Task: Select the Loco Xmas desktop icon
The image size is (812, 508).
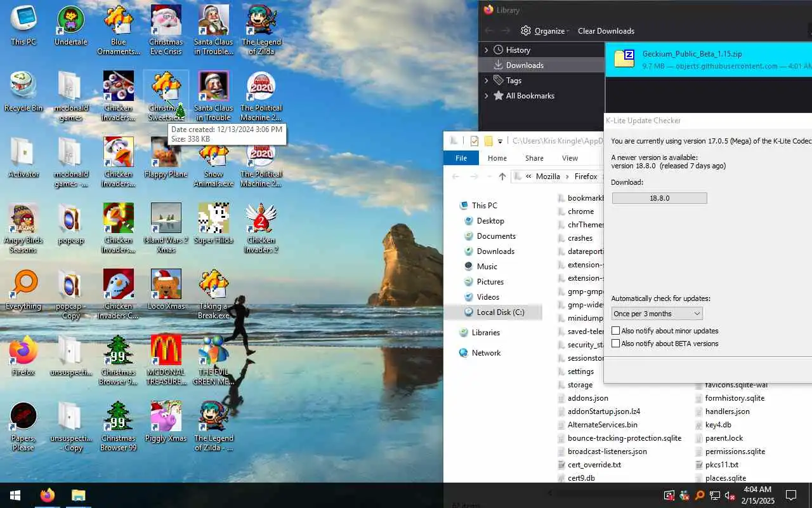Action: coord(166,290)
